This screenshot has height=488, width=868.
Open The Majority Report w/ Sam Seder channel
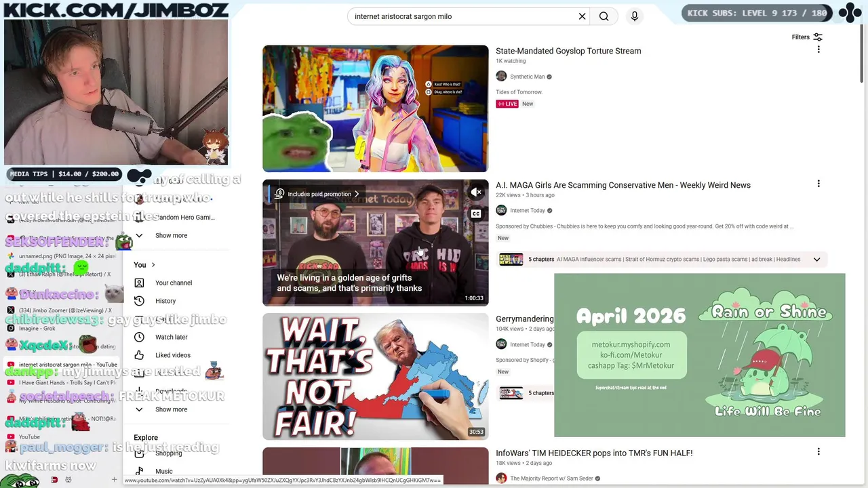click(552, 479)
